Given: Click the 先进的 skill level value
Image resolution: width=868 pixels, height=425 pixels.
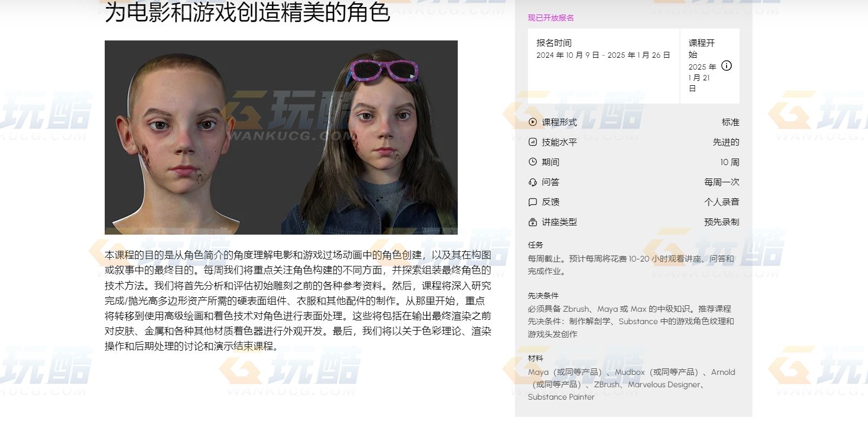Looking at the screenshot, I should click(726, 142).
